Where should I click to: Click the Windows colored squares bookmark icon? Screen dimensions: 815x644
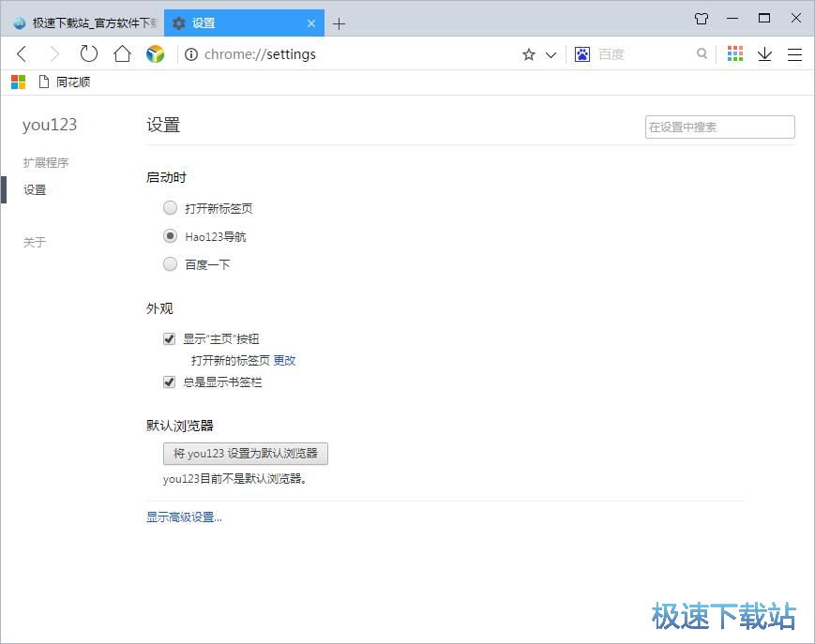(x=18, y=82)
